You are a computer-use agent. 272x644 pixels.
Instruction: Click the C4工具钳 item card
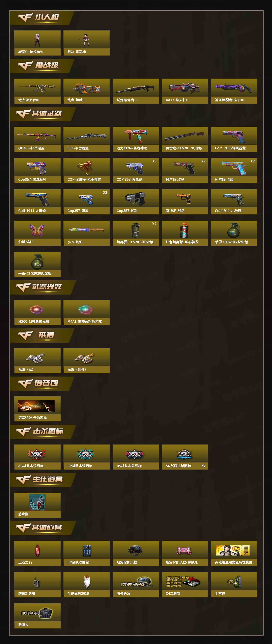(185, 585)
